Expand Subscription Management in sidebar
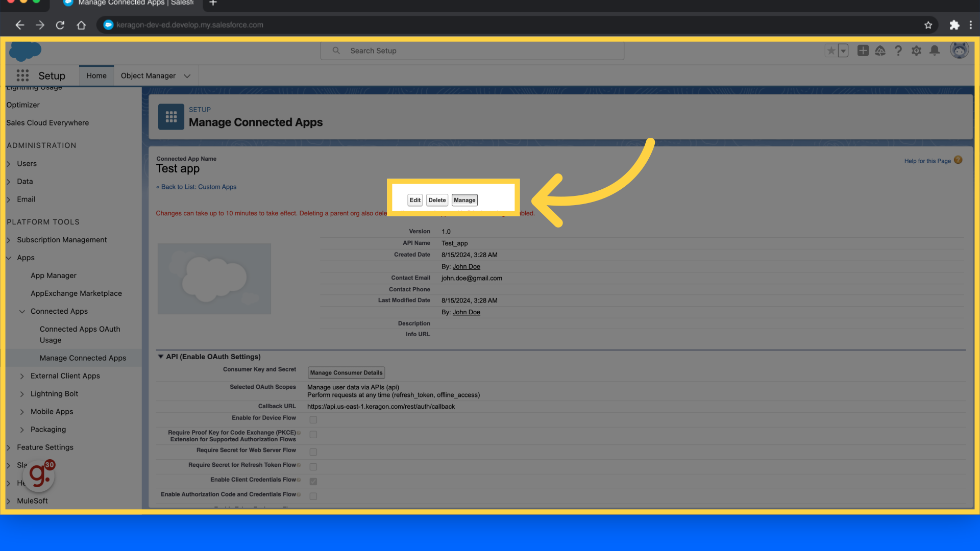 coord(9,240)
